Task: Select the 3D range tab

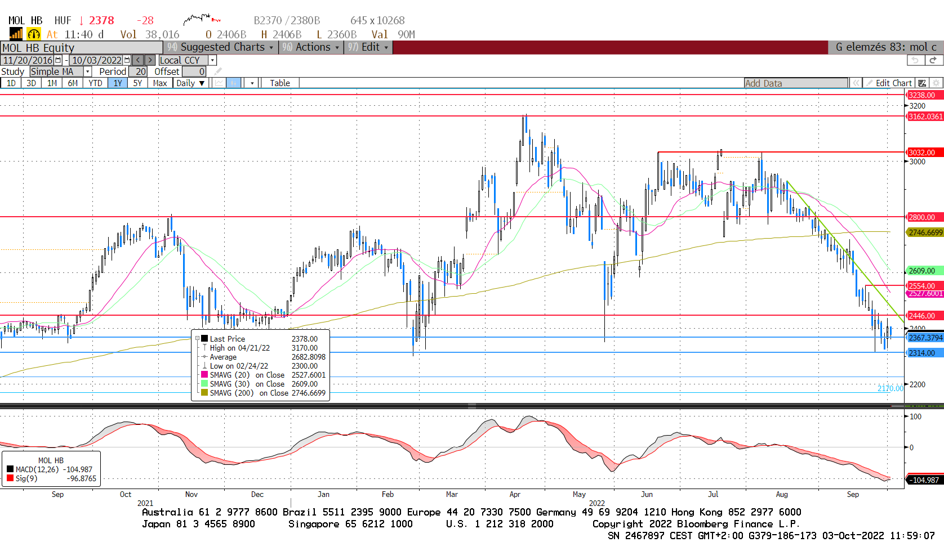Action: click(31, 83)
